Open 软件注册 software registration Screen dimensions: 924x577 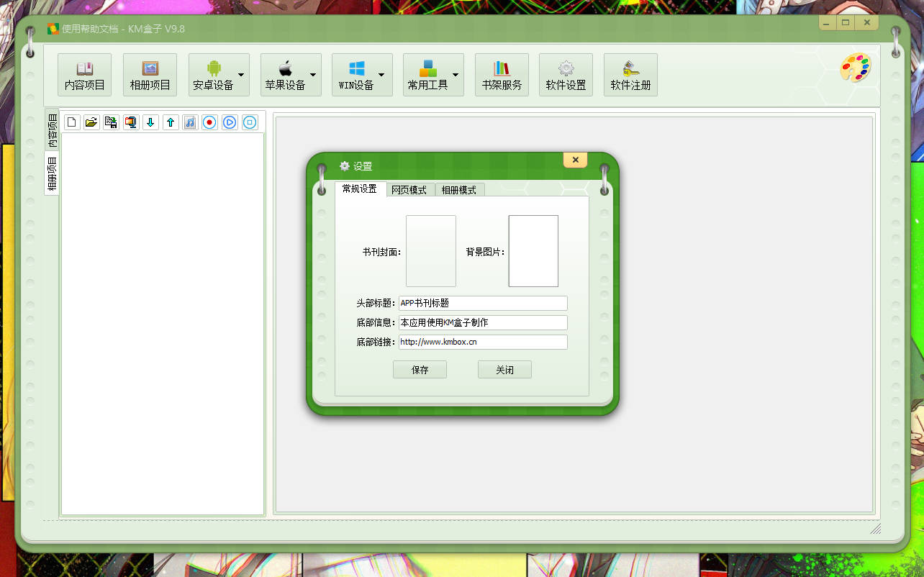(630, 75)
